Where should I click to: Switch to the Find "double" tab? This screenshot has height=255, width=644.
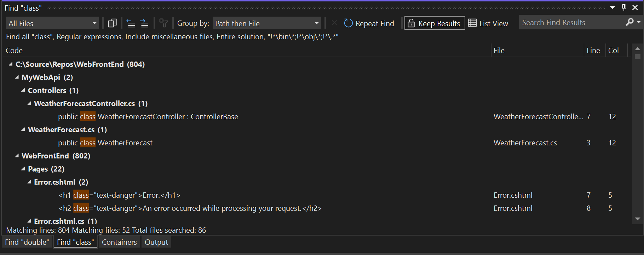[27, 242]
